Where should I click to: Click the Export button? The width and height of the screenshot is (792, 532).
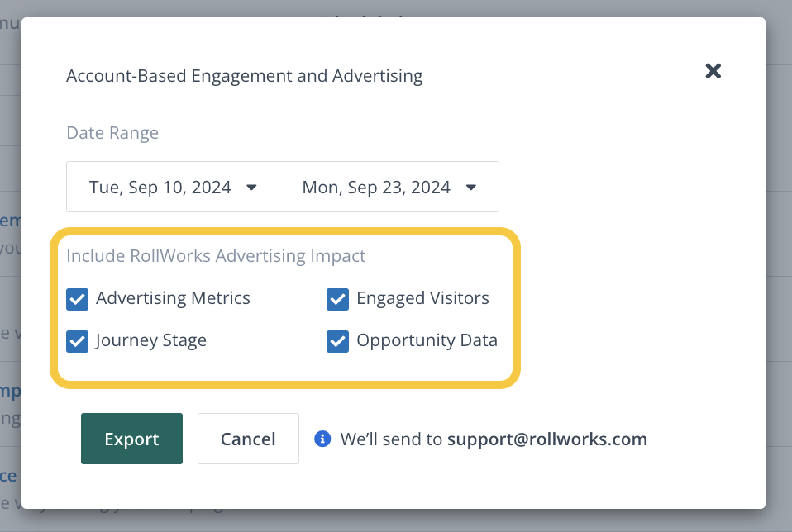(131, 439)
